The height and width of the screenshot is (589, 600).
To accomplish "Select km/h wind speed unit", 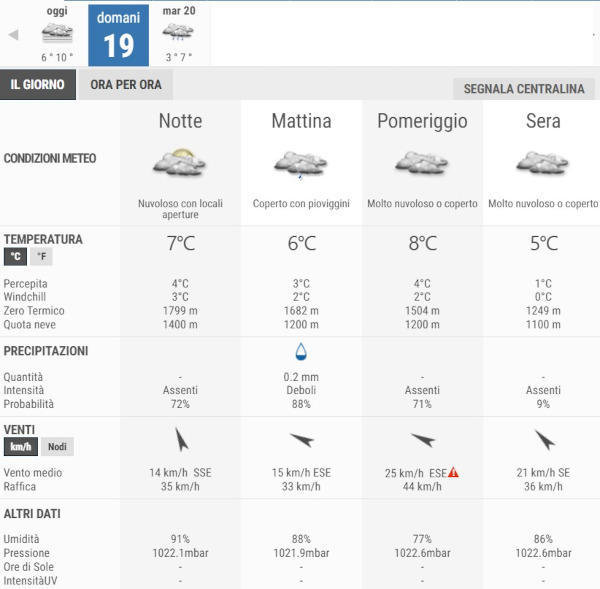I will 21,447.
